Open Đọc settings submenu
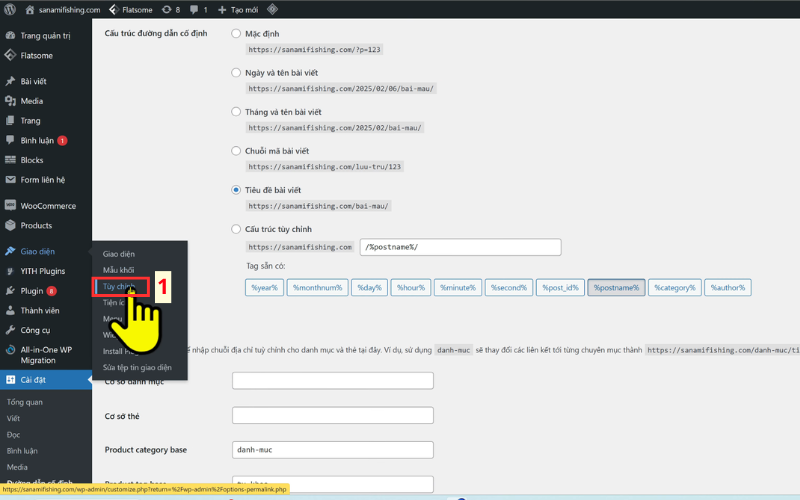 coord(13,435)
